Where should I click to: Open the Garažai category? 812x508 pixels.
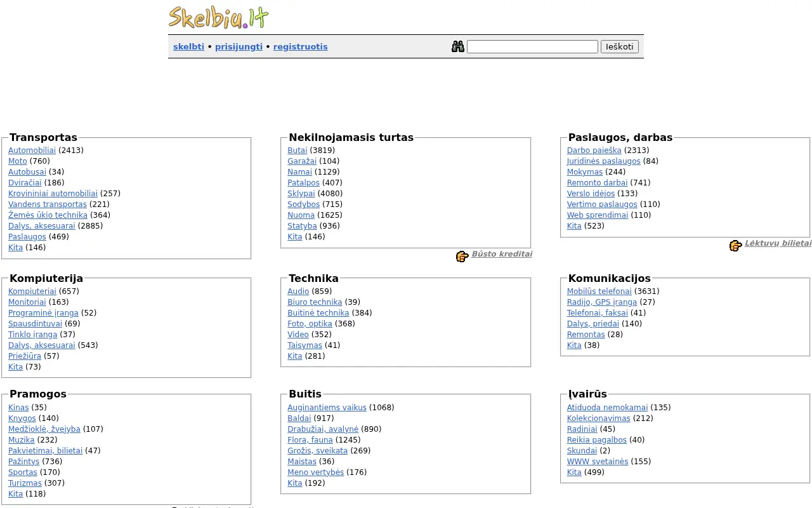pyautogui.click(x=302, y=161)
